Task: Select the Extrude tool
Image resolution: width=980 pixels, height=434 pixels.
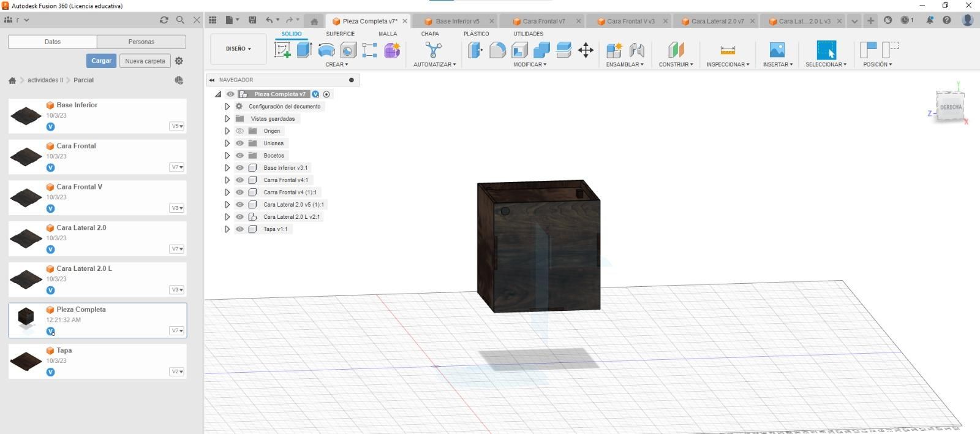Action: point(304,50)
